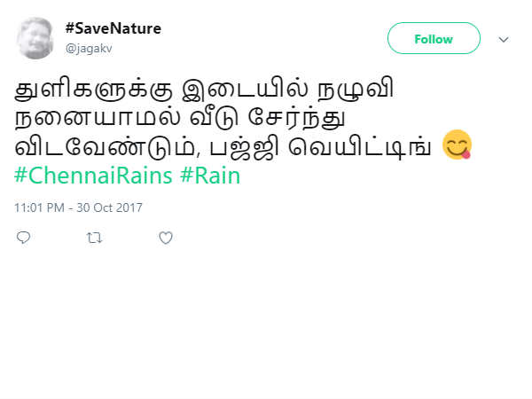Screen dimensions: 532x399
Task: Expand the tweet options chevron menu
Action: click(504, 39)
